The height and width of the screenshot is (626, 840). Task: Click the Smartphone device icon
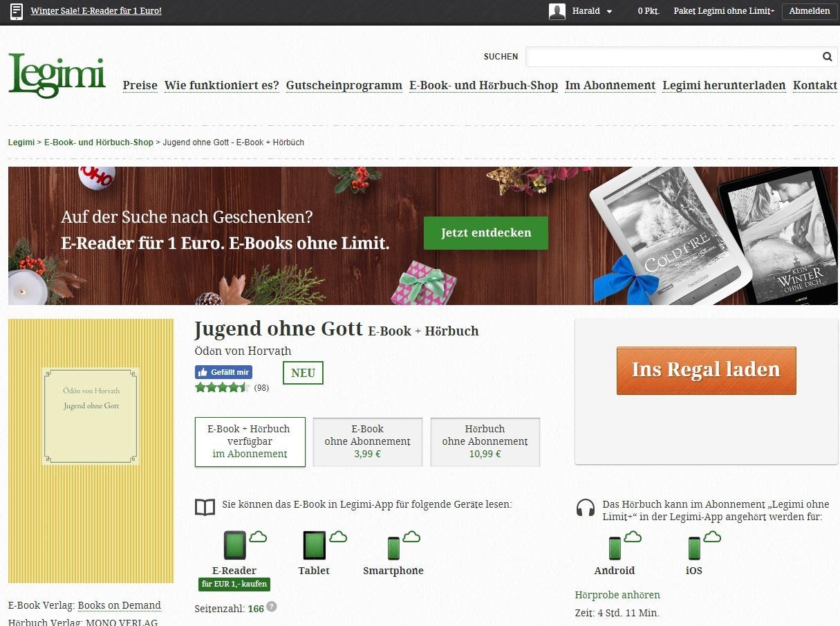coord(393,548)
